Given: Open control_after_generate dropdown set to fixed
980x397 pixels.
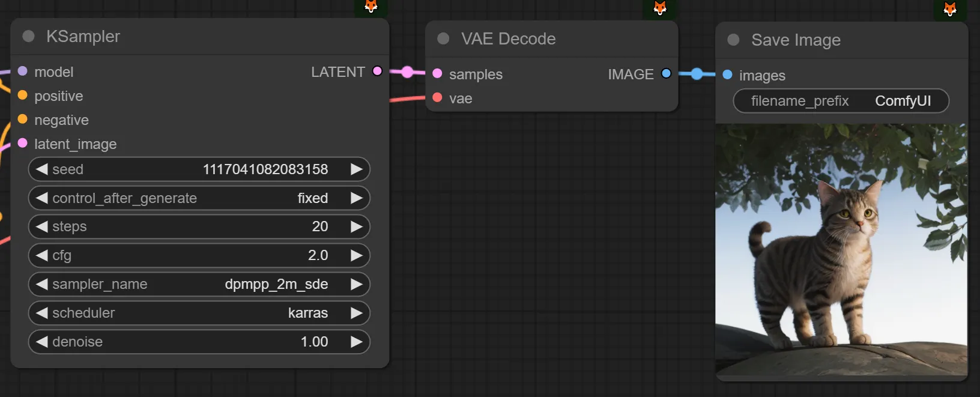Looking at the screenshot, I should point(198,198).
